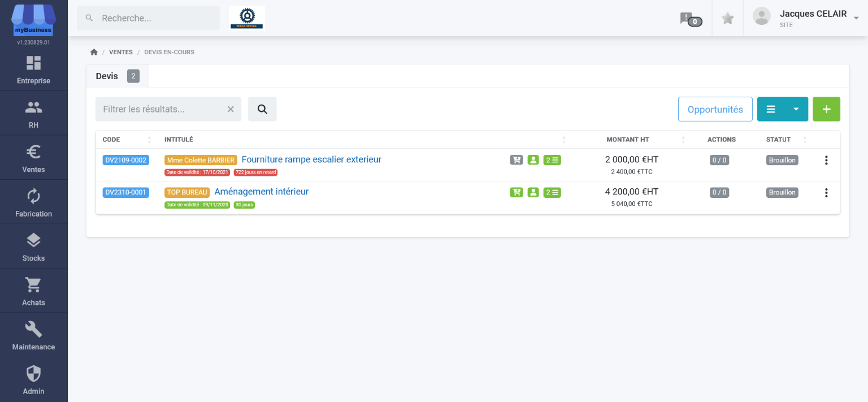Screen dimensions: 868x402
Task: Open the Achats module in sidebar
Action: point(33,291)
